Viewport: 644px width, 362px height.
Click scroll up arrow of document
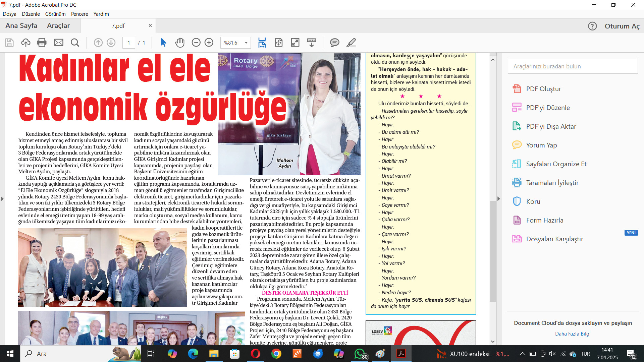tap(493, 60)
